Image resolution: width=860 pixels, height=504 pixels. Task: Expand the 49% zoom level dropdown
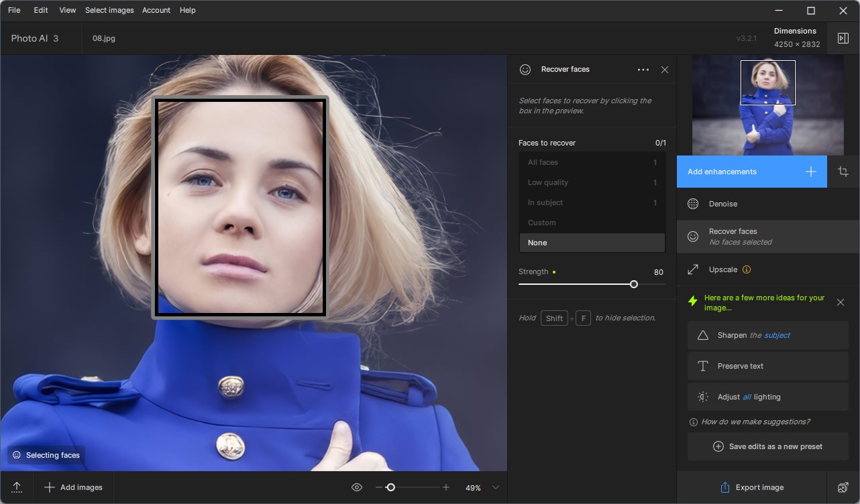496,487
